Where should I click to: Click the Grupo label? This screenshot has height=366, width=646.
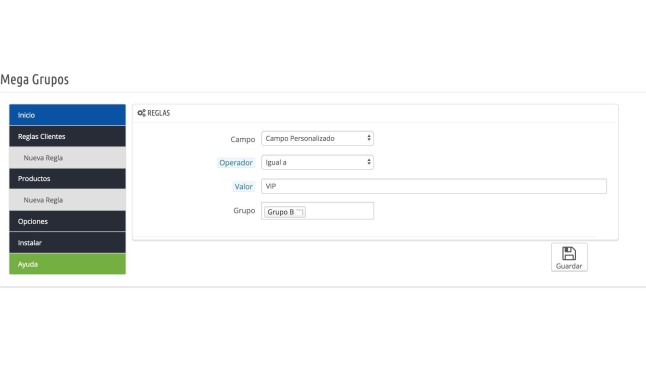coord(244,211)
